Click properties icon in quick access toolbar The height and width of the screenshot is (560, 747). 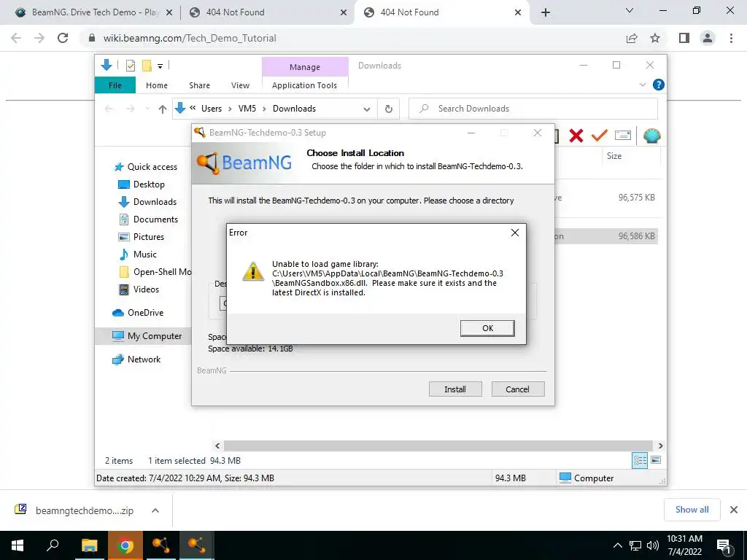pyautogui.click(x=130, y=66)
